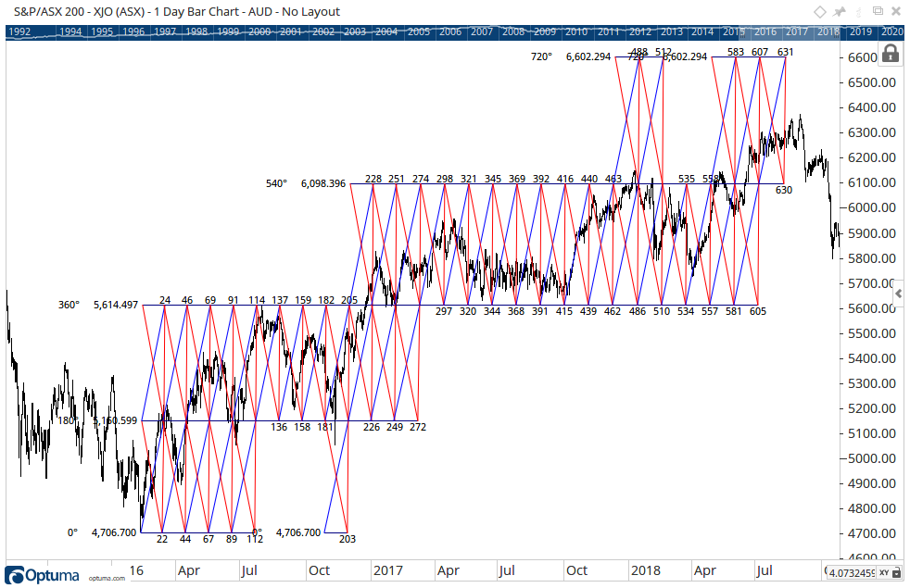
Task: Click the 2018 label on the bottom date axis
Action: click(645, 570)
